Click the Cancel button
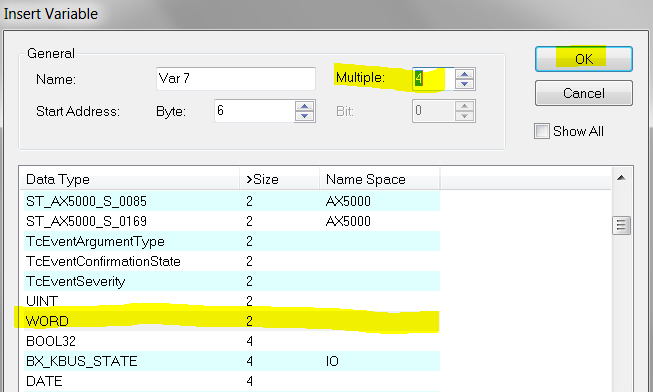653x392 pixels. click(583, 93)
